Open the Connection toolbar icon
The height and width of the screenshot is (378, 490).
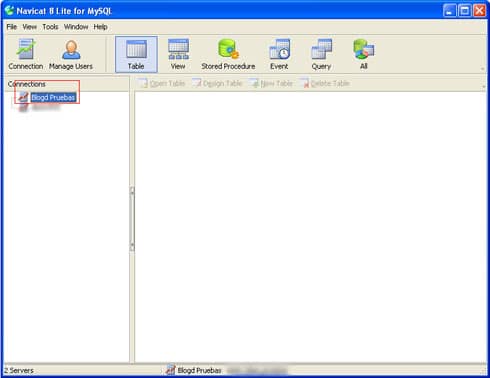tap(26, 54)
